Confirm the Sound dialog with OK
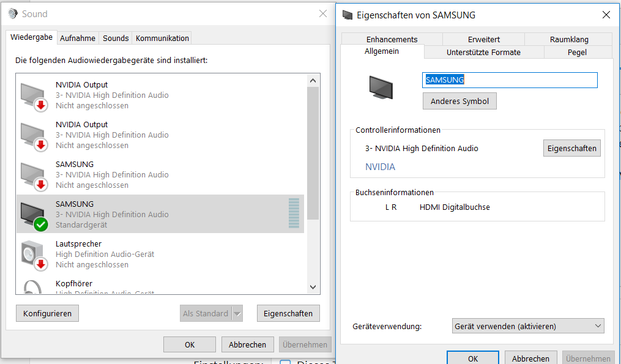This screenshot has width=621, height=364. [190, 344]
